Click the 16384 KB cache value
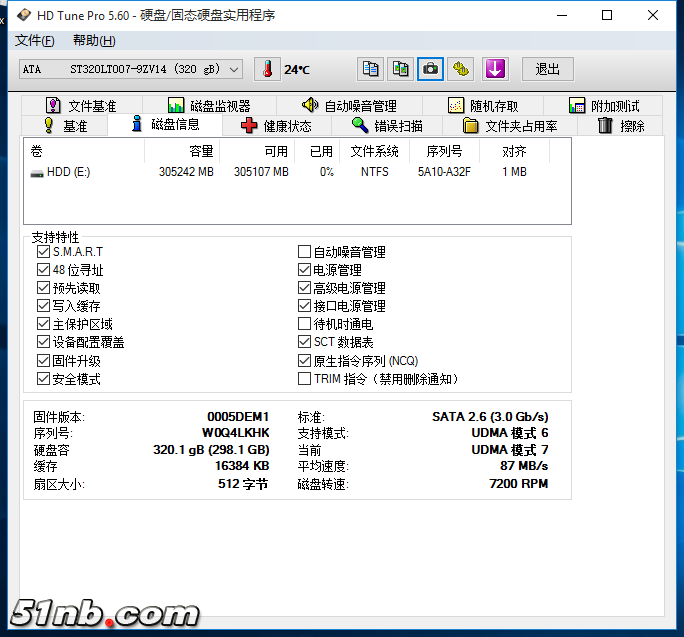Image resolution: width=684 pixels, height=637 pixels. point(242,466)
